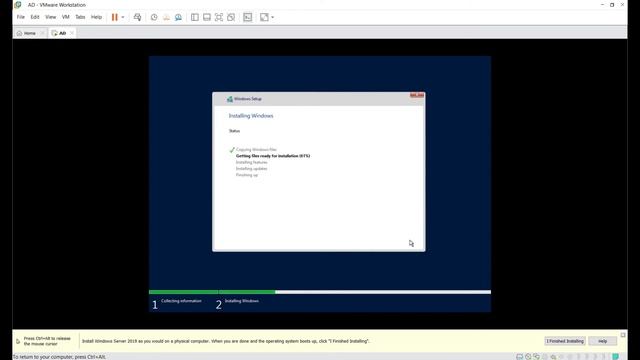Dismiss the yellow installation hint bar

tap(623, 335)
